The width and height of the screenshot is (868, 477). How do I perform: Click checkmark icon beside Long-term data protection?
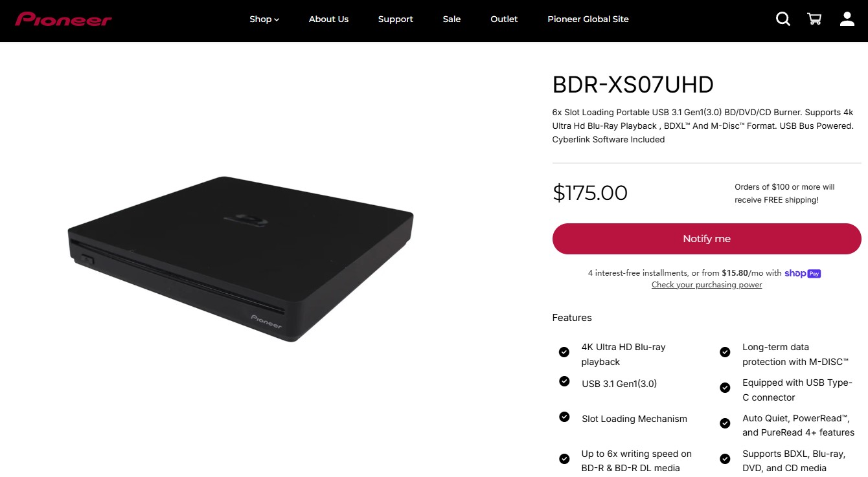[x=725, y=352]
